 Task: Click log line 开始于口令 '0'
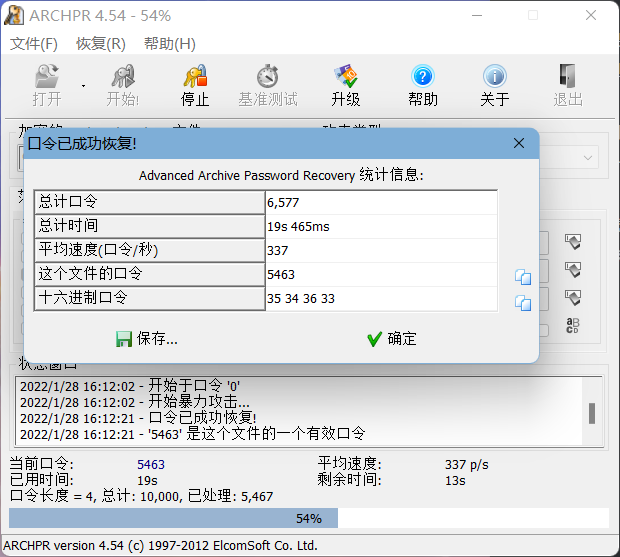click(x=130, y=386)
